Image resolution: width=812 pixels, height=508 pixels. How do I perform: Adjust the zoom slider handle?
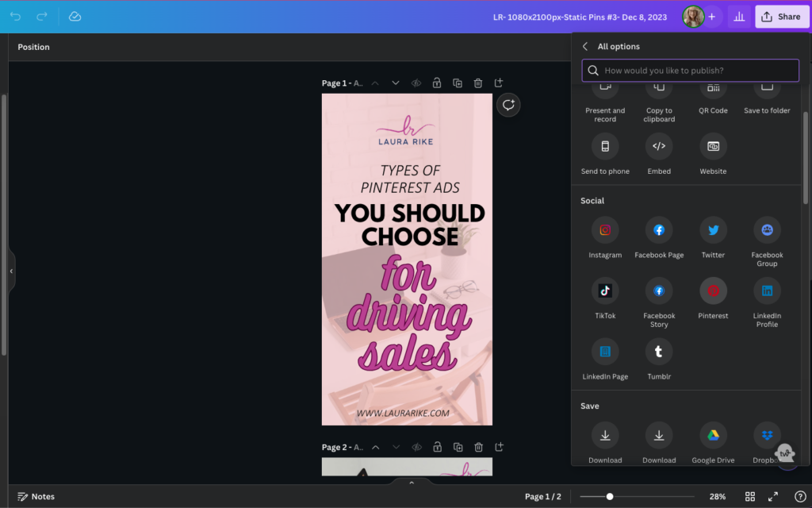(x=610, y=497)
